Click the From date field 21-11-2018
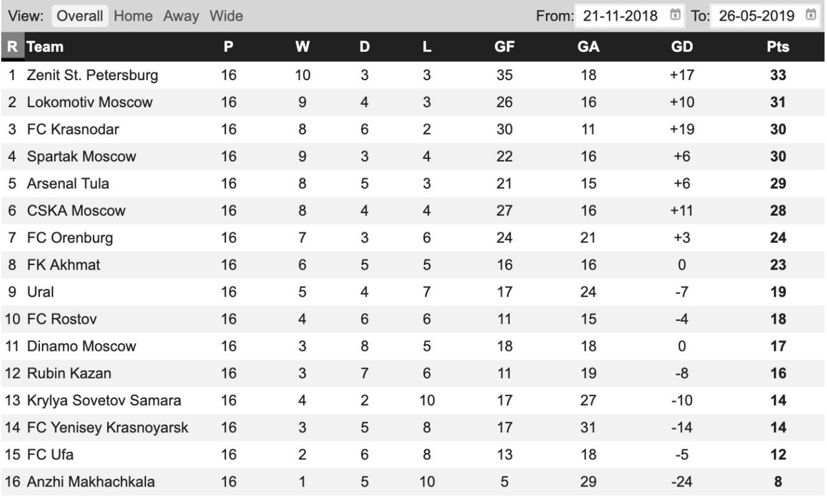827x504 pixels. point(620,16)
